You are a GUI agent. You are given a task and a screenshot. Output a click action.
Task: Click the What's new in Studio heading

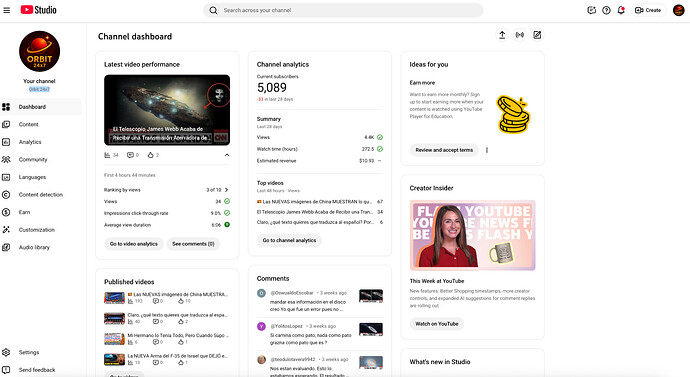(x=440, y=362)
